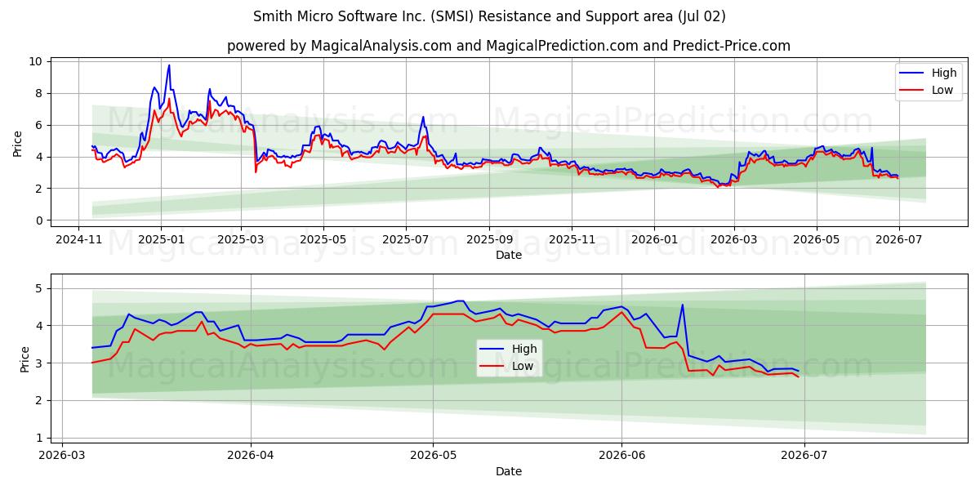Click the '5' price tick on the lower chart

coord(39,288)
